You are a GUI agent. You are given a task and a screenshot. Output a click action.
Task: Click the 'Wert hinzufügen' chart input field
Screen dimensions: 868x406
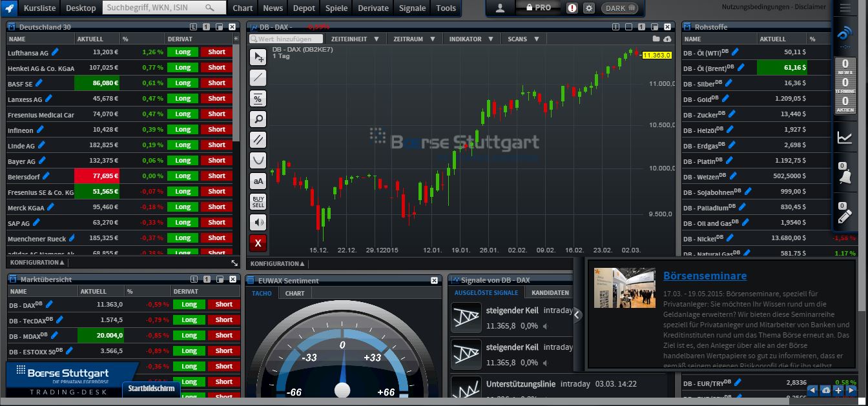286,39
